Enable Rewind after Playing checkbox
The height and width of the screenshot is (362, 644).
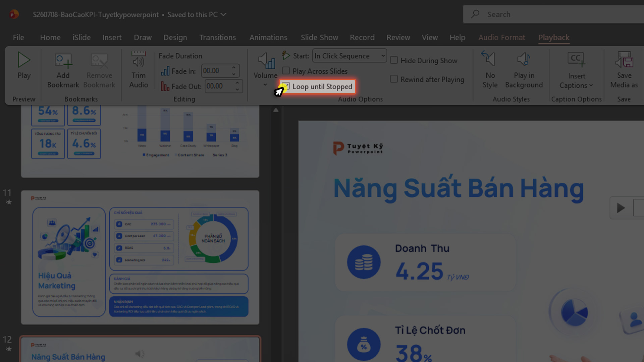(x=394, y=79)
